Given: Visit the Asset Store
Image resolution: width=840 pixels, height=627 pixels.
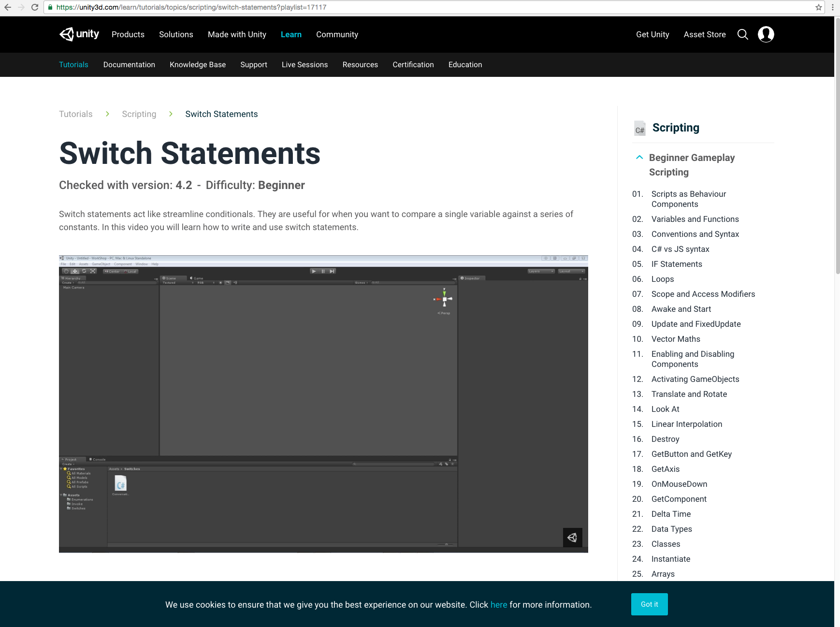Looking at the screenshot, I should coord(705,34).
